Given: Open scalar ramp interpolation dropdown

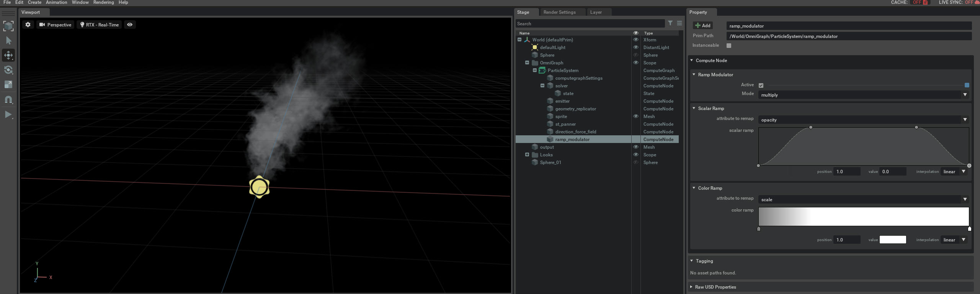Looking at the screenshot, I should pyautogui.click(x=954, y=171).
